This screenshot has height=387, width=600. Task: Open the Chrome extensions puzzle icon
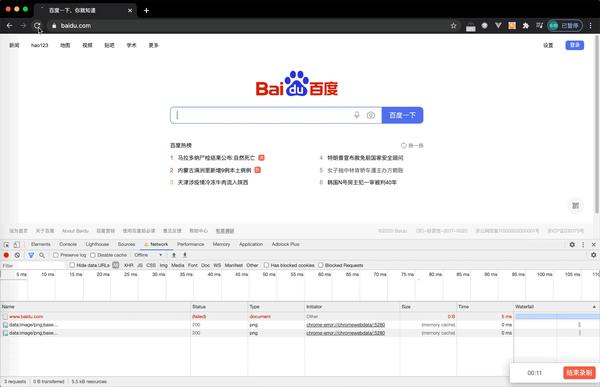point(526,26)
